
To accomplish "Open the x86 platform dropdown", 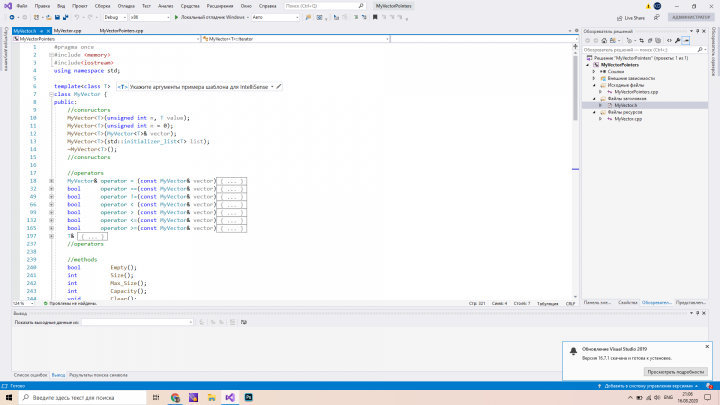I will tap(150, 17).
